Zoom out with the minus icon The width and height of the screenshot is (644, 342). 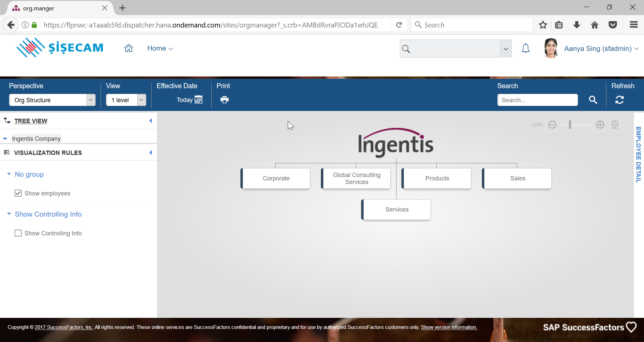click(552, 125)
